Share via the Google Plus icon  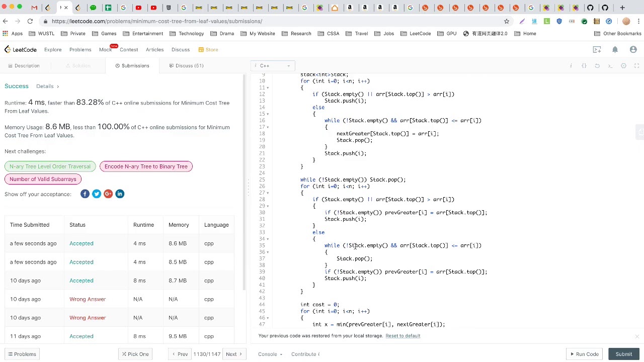tap(108, 194)
